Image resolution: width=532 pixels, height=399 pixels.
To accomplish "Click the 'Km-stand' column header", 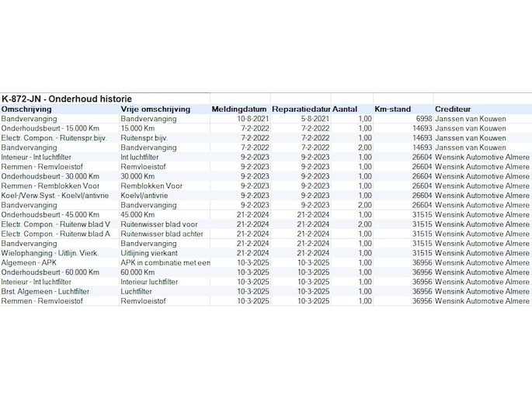I will 392,109.
